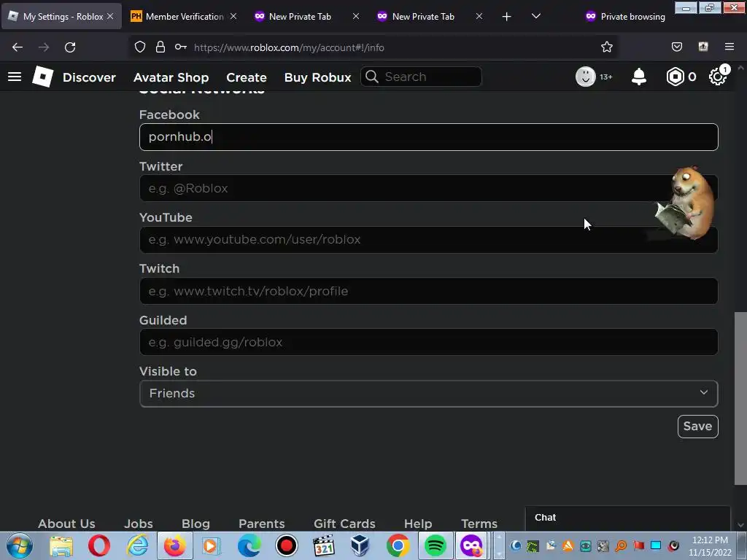Open the Avatar Shop page
This screenshot has width=747, height=560.
point(171,77)
